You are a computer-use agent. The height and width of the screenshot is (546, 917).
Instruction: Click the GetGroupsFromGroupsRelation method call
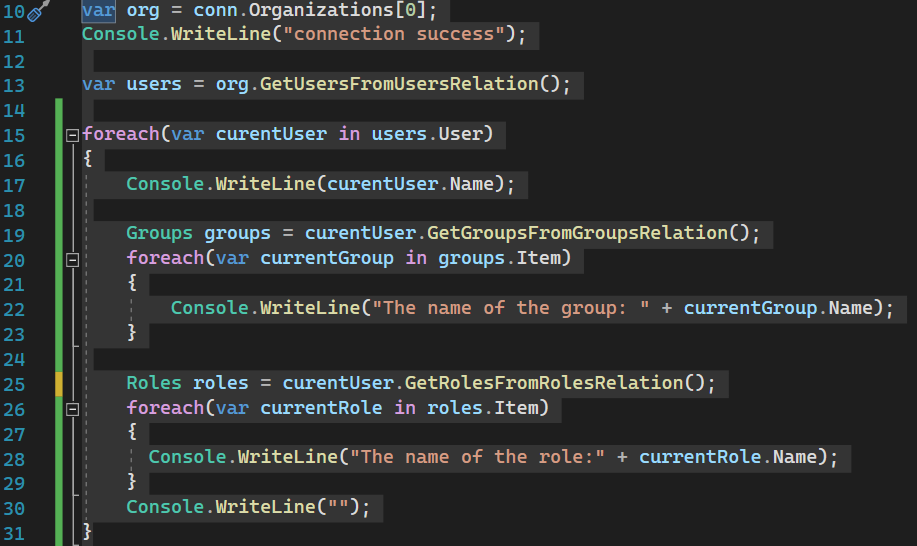pyautogui.click(x=577, y=233)
